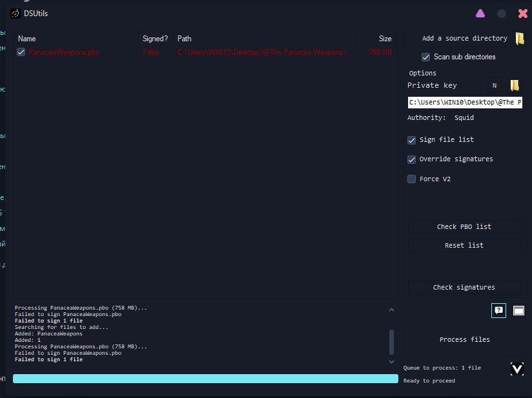Enable the Force V2 checkbox
This screenshot has height=398, width=532.
pyautogui.click(x=411, y=179)
